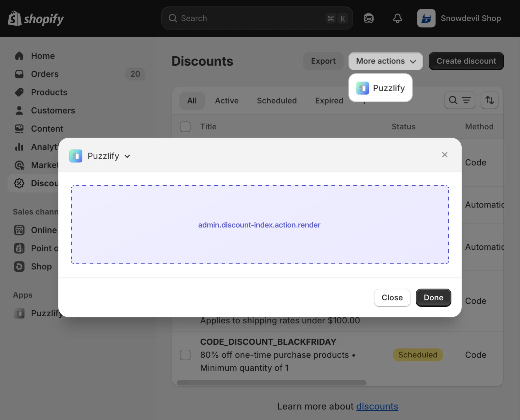Switch to the Expired tab
Viewport: 520px width, 420px height.
(x=329, y=100)
